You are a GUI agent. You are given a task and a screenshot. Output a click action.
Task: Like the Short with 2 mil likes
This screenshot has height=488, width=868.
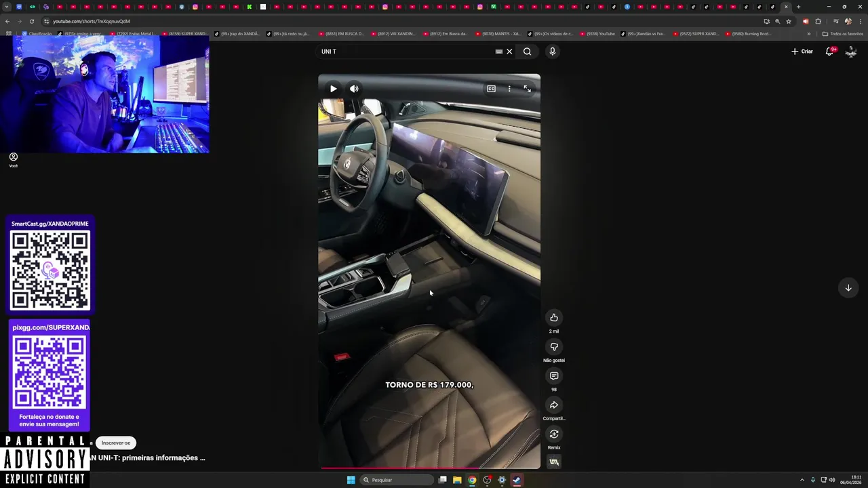tap(554, 318)
